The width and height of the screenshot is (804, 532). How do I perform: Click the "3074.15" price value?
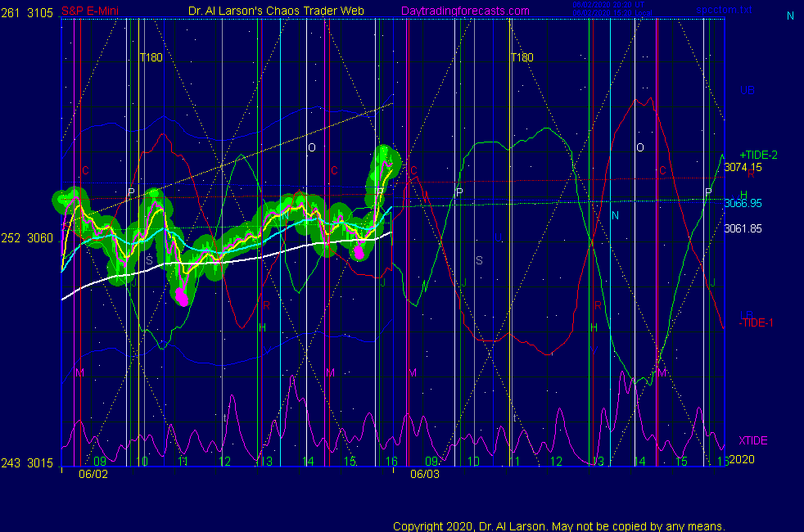[x=743, y=167]
